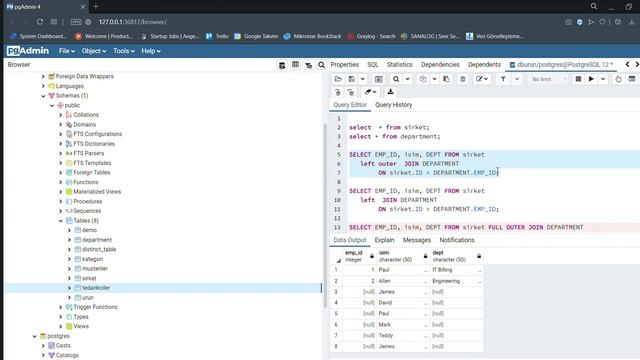Open the Find options dropdown arrow
Viewport: 640px width, 360px height.
click(407, 79)
